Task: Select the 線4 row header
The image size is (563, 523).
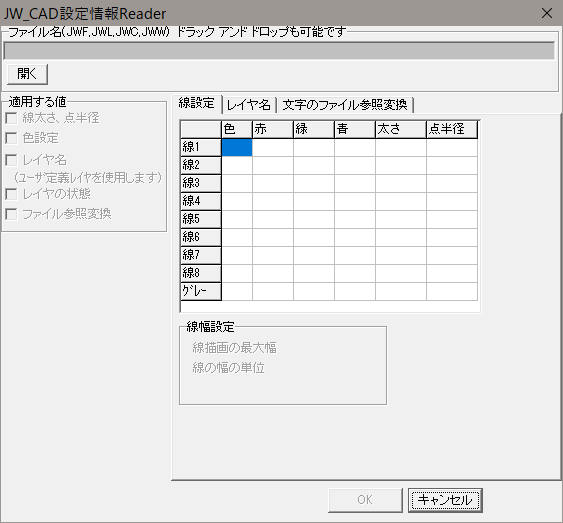Action: (x=201, y=201)
